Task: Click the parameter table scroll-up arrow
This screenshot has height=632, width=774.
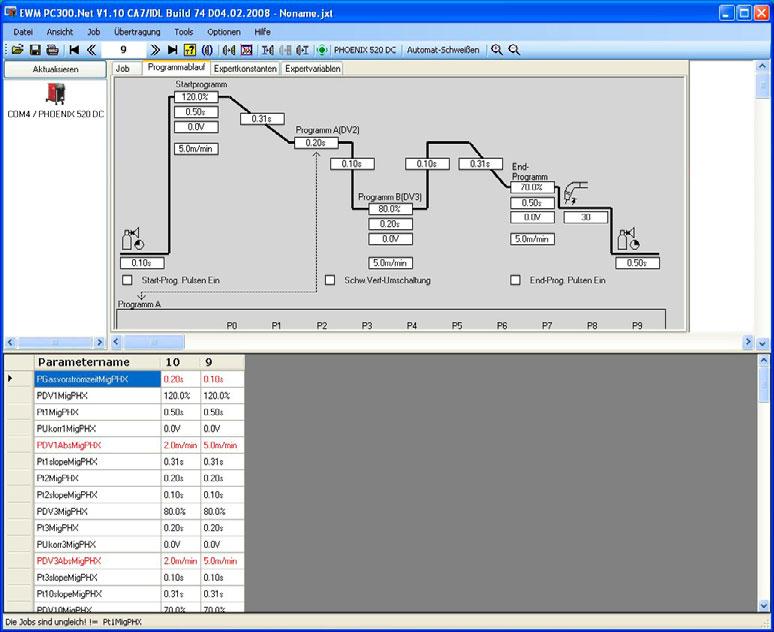Action: coord(763,360)
